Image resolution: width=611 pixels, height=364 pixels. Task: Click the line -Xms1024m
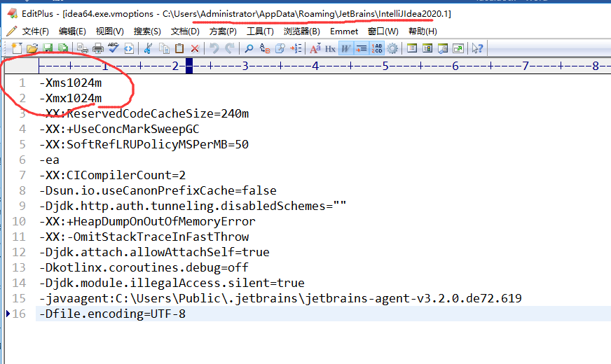pyautogui.click(x=71, y=83)
